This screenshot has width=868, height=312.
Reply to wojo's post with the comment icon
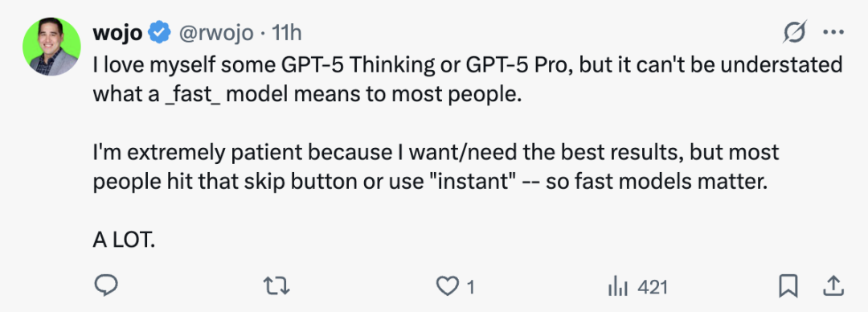[x=104, y=286]
